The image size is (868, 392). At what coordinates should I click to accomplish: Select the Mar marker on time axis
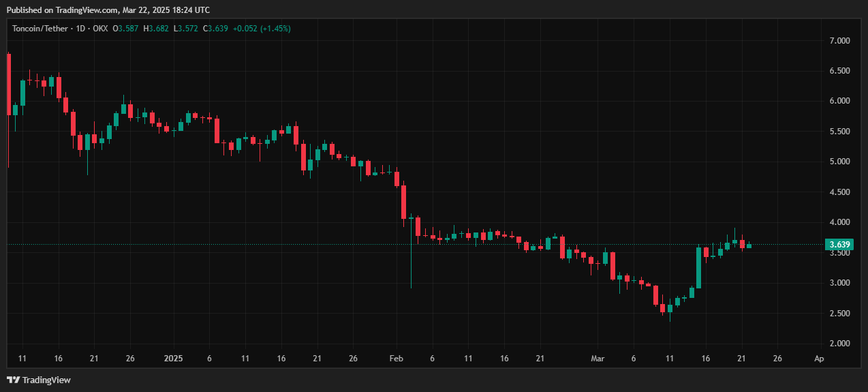pos(598,359)
